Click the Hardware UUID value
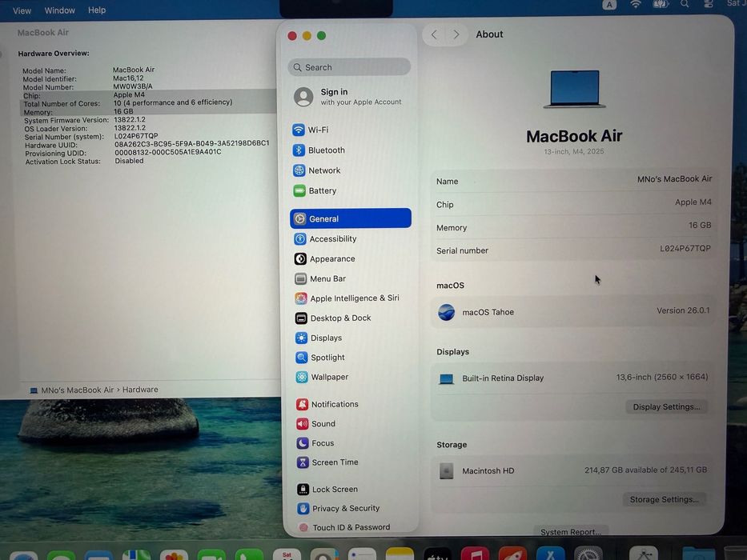747x560 pixels. [191, 143]
